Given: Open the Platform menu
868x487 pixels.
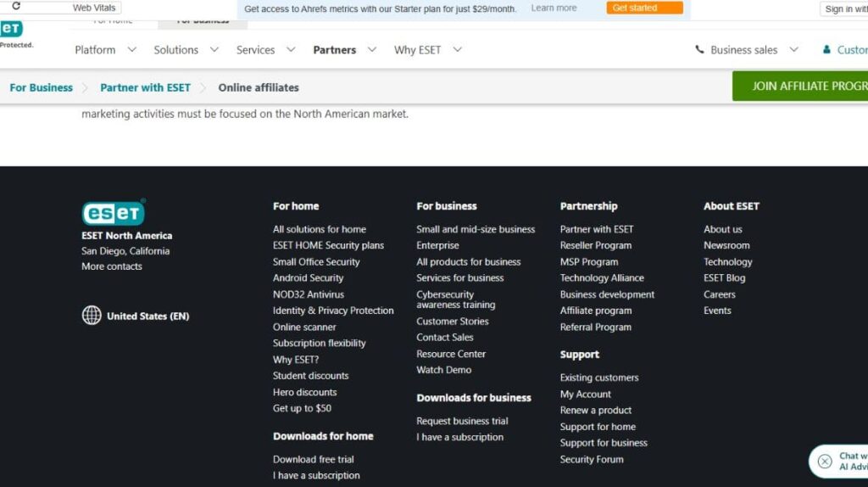Looking at the screenshot, I should tap(95, 50).
